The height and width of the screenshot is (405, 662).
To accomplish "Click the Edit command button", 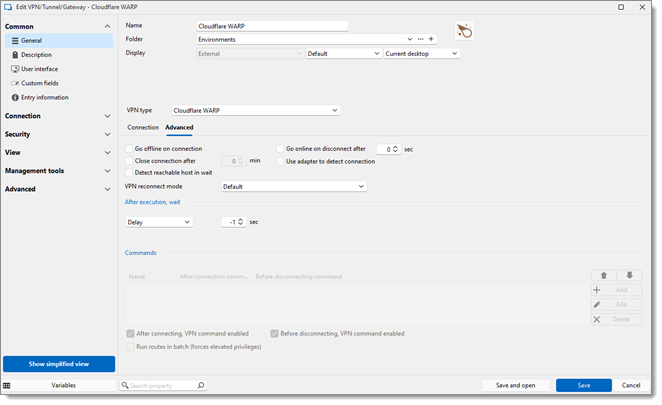I will [616, 305].
